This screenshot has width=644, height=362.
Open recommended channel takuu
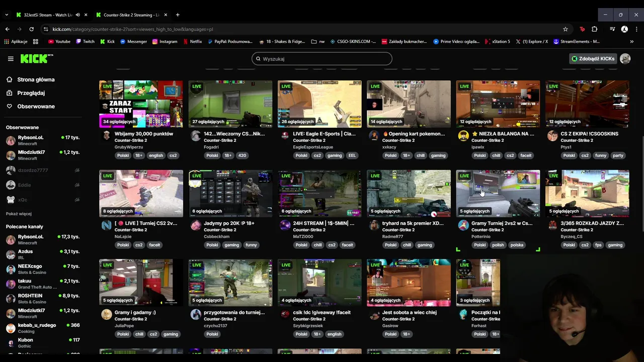(43, 284)
